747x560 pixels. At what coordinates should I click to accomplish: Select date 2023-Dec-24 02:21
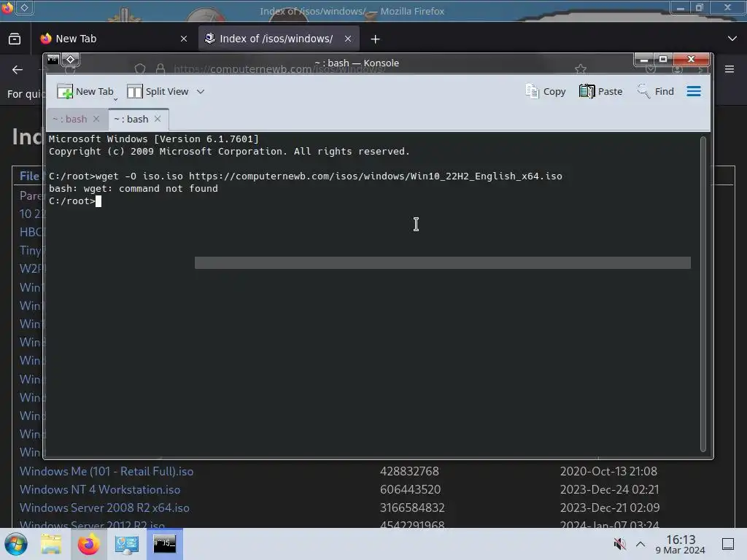tap(609, 489)
